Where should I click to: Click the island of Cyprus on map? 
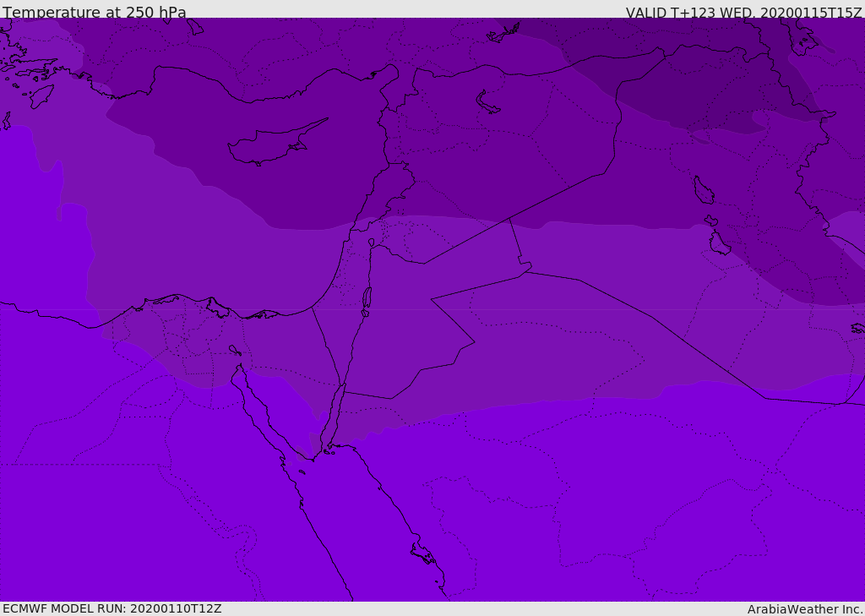276,143
